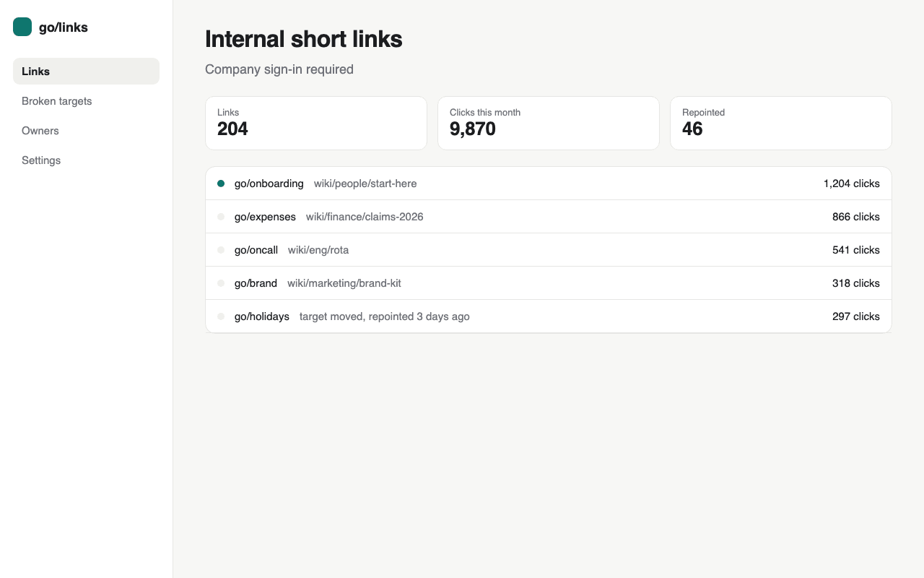Image resolution: width=924 pixels, height=578 pixels.
Task: Open the Owners page
Action: click(x=86, y=130)
